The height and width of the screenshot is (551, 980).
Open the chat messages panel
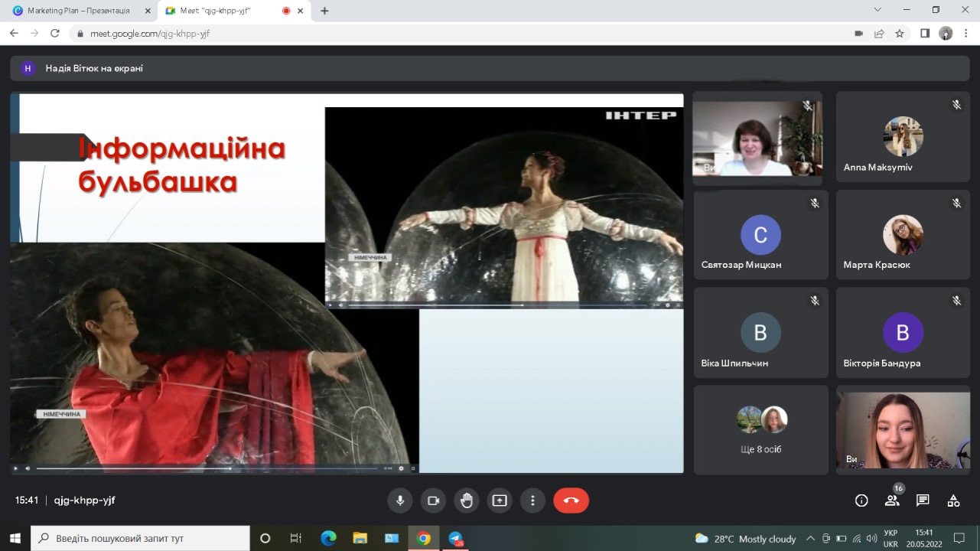[923, 500]
